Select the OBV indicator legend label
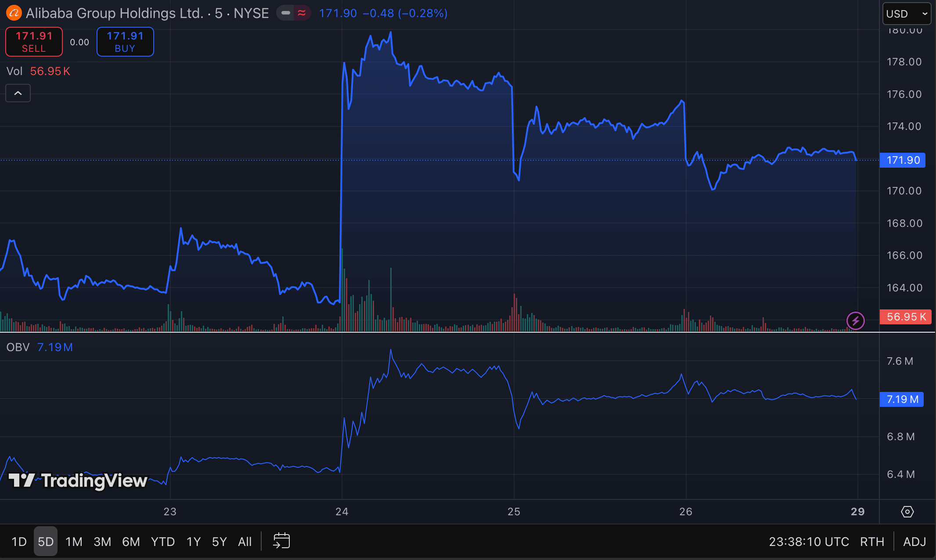This screenshot has width=936, height=560. pos(18,347)
